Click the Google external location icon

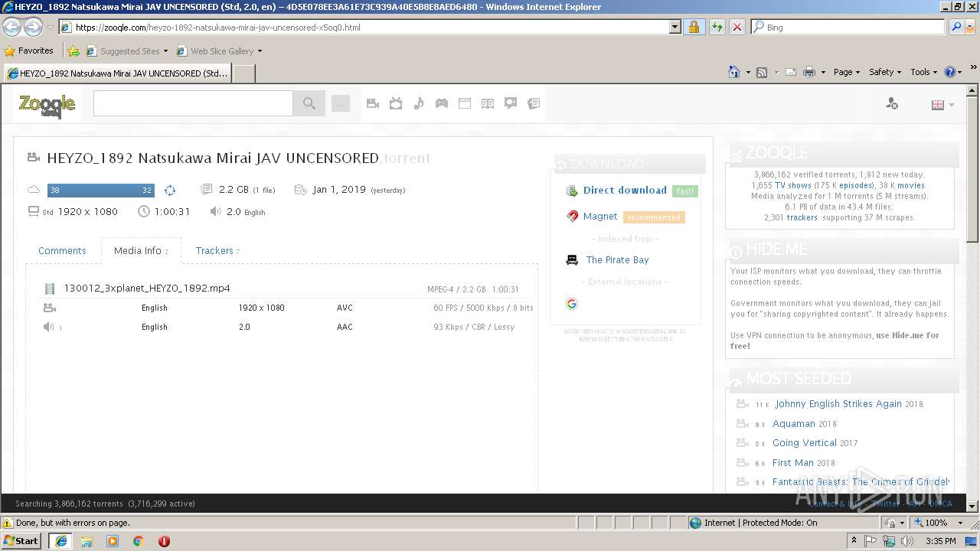pyautogui.click(x=572, y=304)
